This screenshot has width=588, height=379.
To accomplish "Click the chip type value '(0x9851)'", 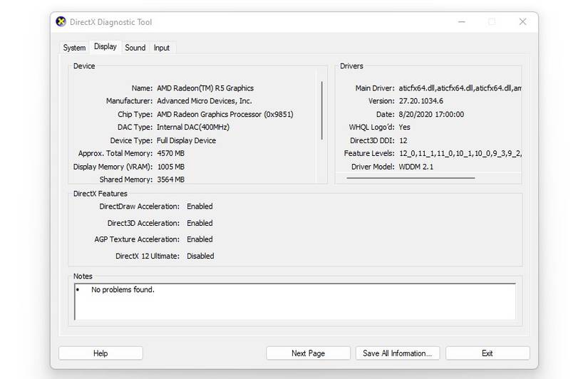I will [x=279, y=114].
